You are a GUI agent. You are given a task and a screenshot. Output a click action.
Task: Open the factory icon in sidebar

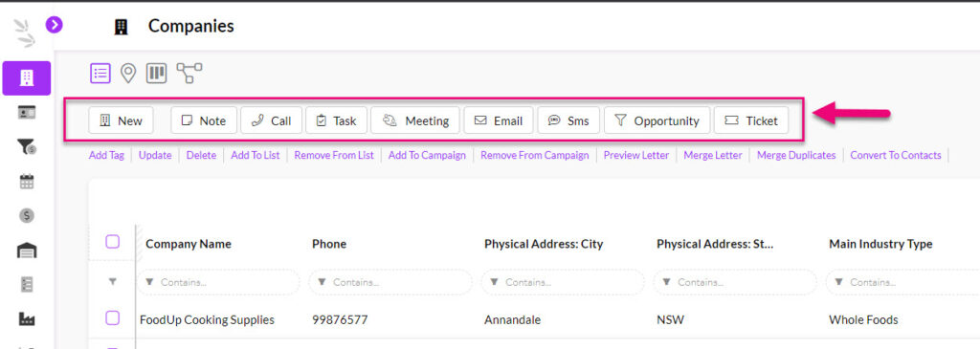[x=26, y=318]
